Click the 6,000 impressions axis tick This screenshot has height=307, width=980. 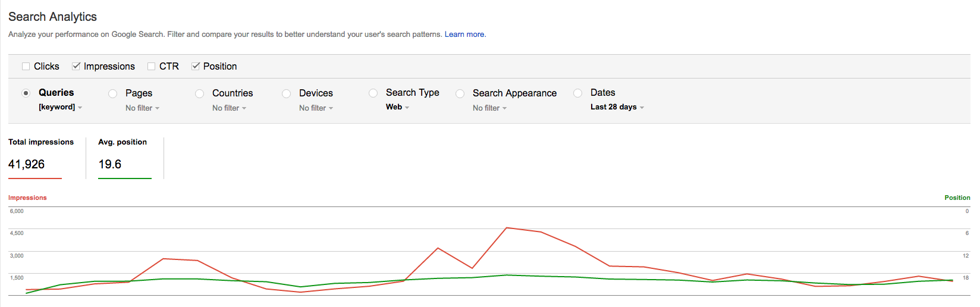tap(17, 211)
